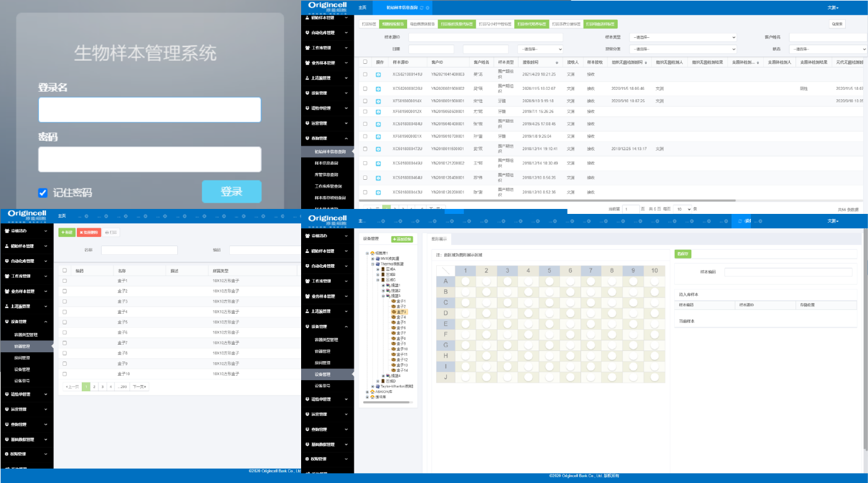868x483 pixels.
Task: Check the box for the 盒子1 row
Action: coord(64,281)
